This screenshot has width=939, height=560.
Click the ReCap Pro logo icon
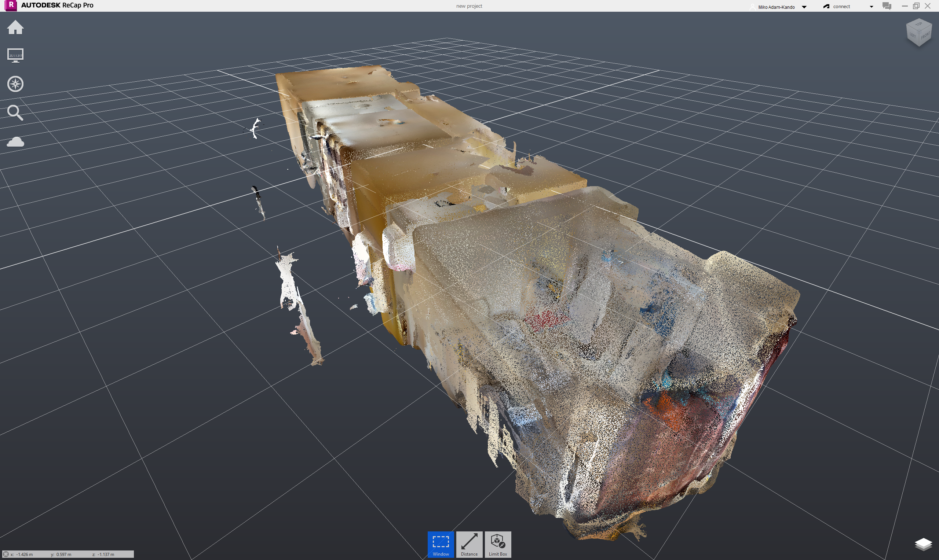coord(11,5)
